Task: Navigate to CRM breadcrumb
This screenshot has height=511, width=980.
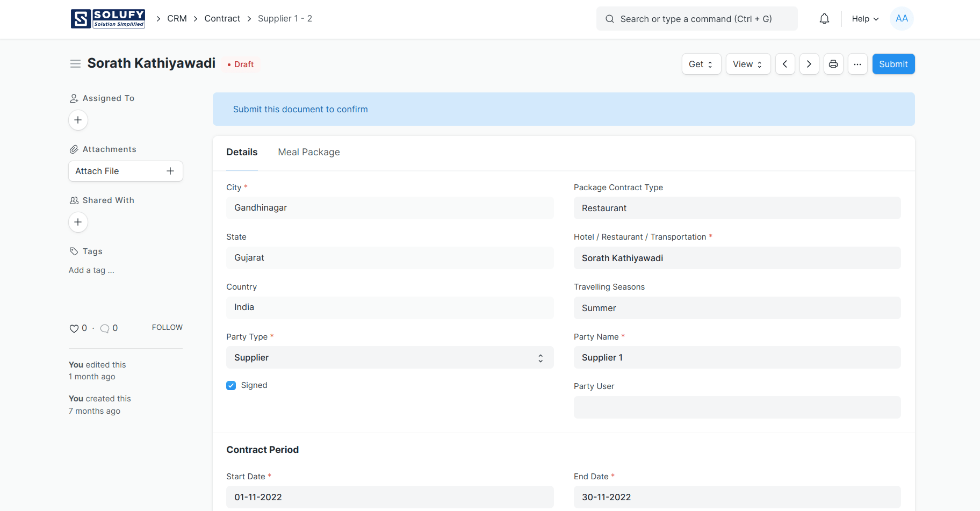Action: coord(177,19)
